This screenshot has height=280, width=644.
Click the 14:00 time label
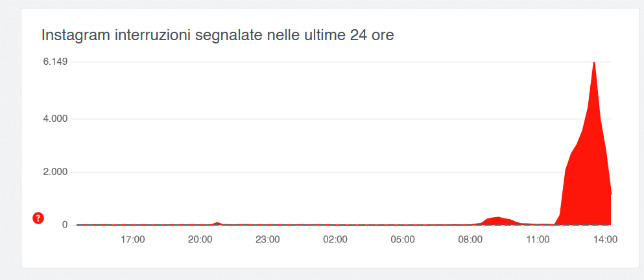606,240
